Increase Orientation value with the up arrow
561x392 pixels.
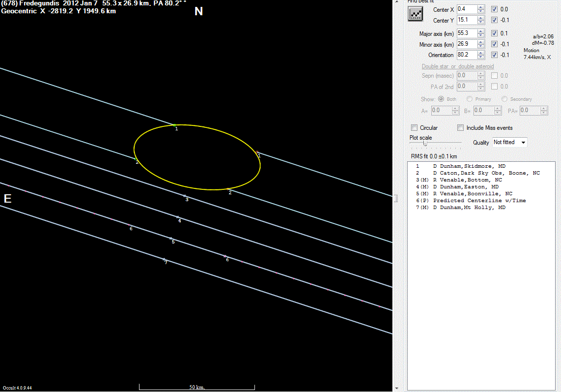coord(480,53)
